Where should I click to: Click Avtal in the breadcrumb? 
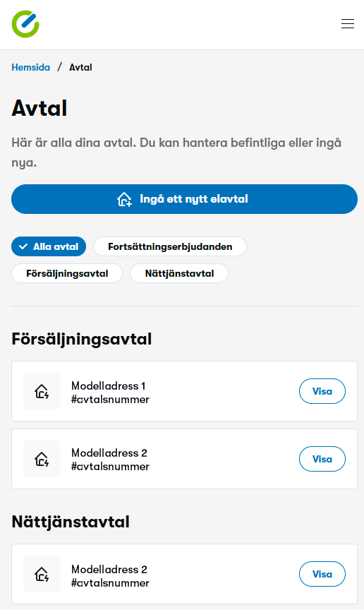[x=80, y=67]
